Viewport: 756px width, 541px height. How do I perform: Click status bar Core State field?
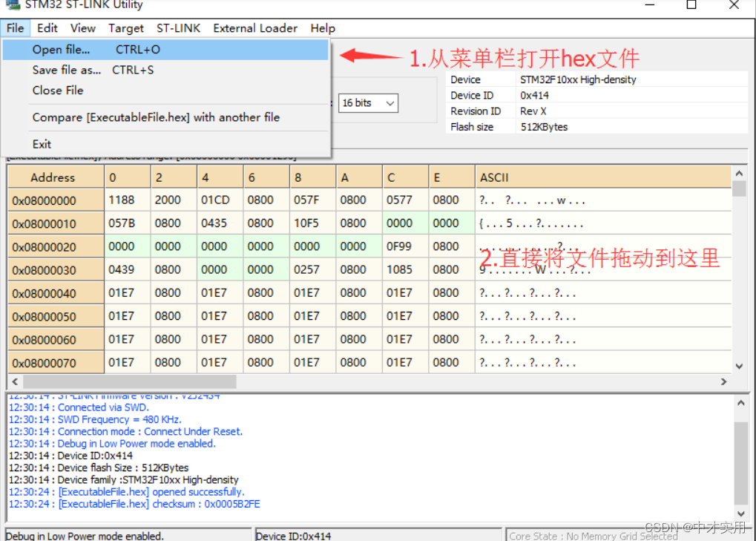click(628, 535)
